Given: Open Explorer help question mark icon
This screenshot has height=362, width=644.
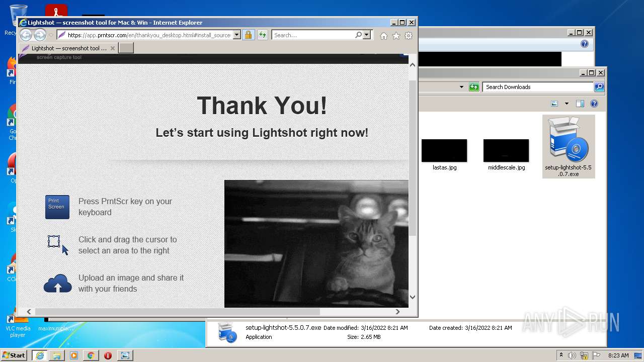Looking at the screenshot, I should tap(594, 104).
